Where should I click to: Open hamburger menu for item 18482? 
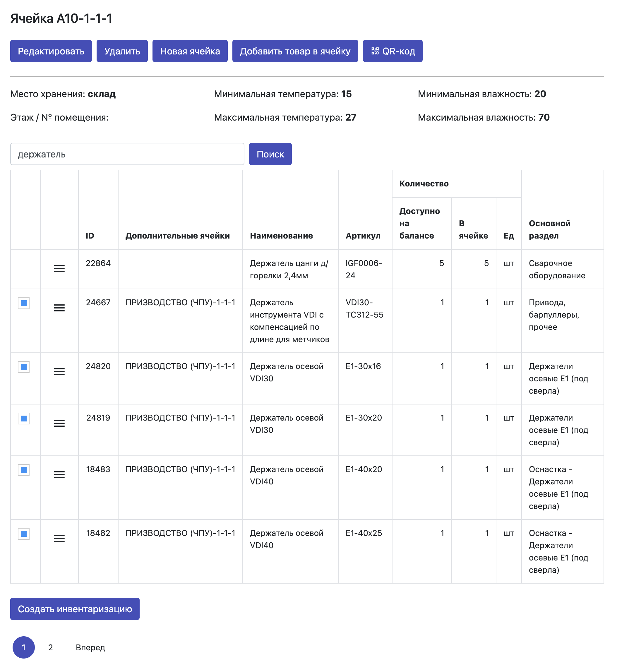coord(59,539)
